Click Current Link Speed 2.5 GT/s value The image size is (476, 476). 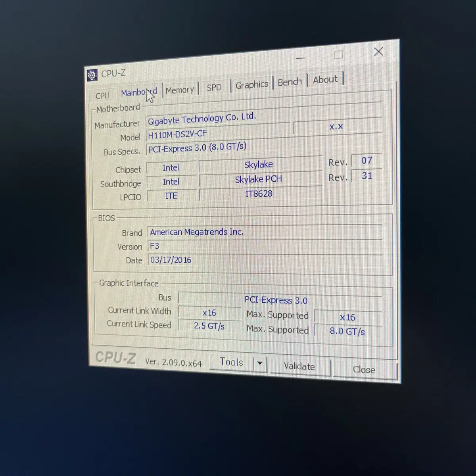(209, 326)
